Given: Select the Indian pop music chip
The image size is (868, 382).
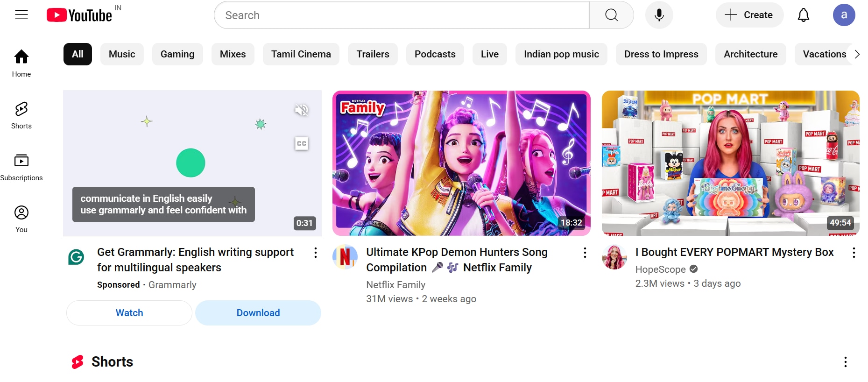Looking at the screenshot, I should [x=561, y=54].
